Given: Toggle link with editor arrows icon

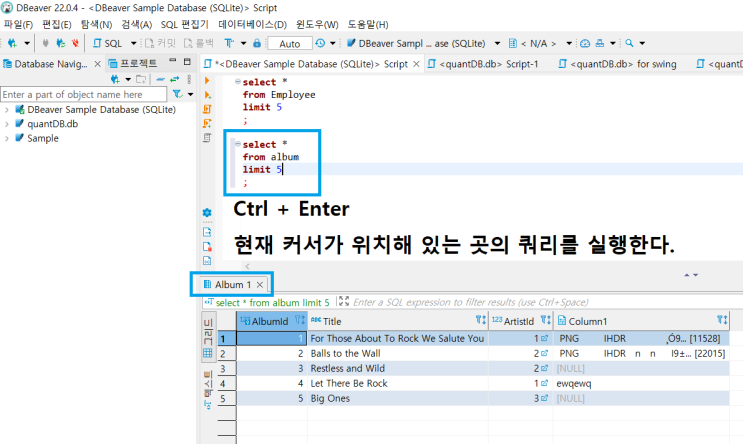Looking at the screenshot, I should [175, 79].
